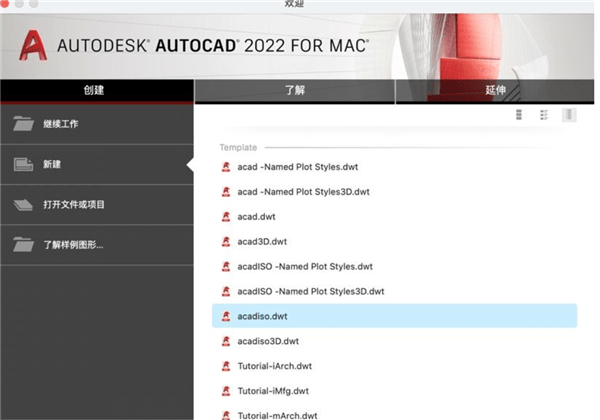Click the icon beside acad -Named Plot Styles.dwt
Image resolution: width=600 pixels, height=420 pixels.
(x=226, y=167)
